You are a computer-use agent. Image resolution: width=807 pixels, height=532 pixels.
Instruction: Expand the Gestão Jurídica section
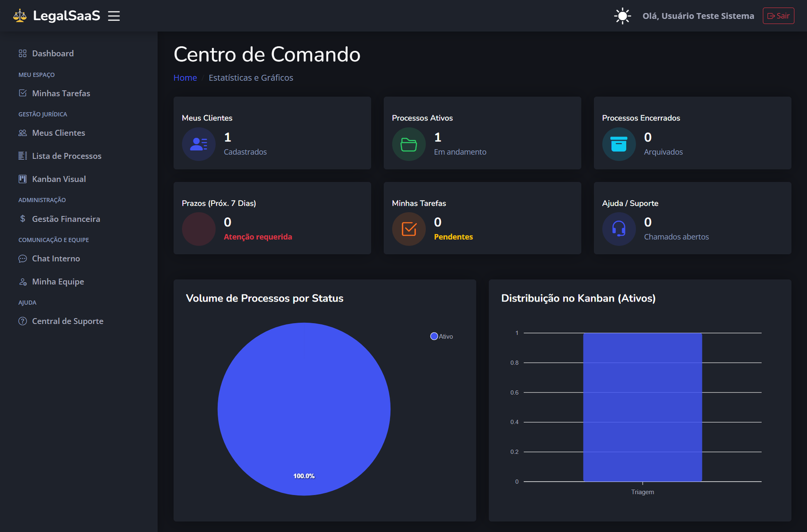(43, 114)
